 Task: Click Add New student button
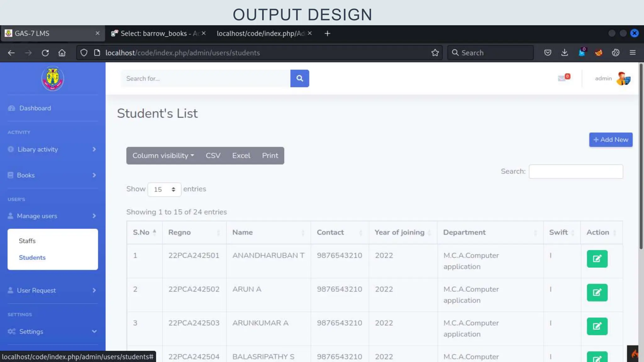(611, 140)
